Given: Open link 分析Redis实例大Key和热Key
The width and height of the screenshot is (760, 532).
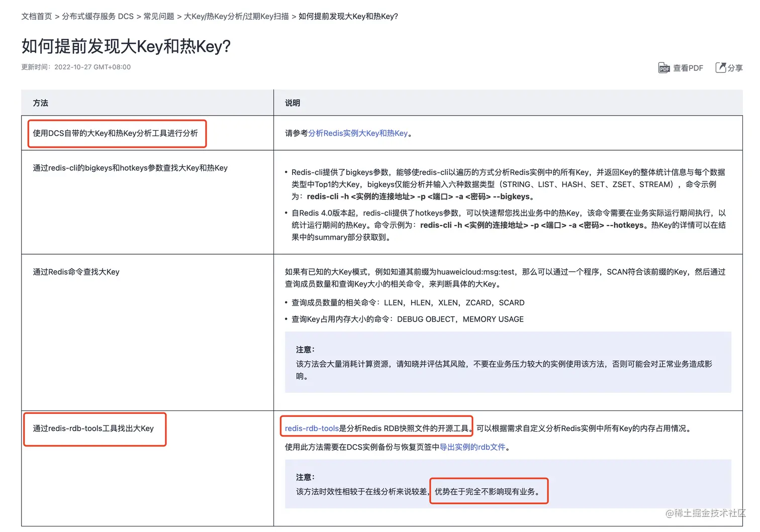Looking at the screenshot, I should (x=358, y=133).
